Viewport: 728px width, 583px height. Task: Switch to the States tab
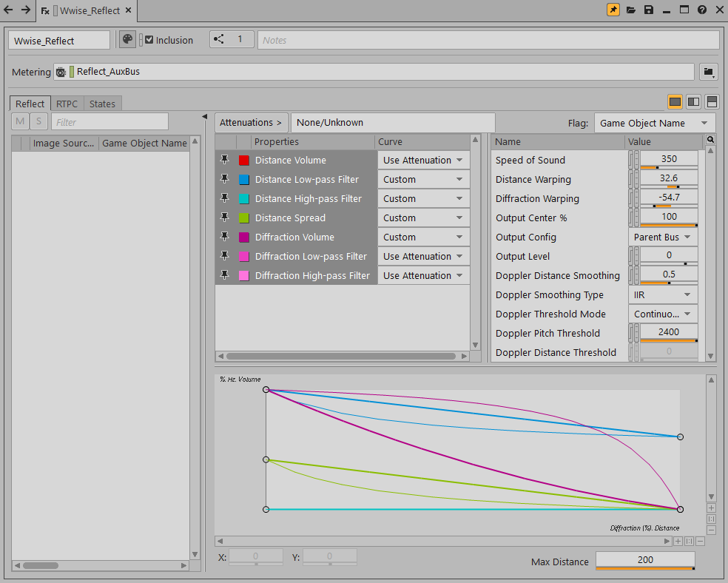102,104
